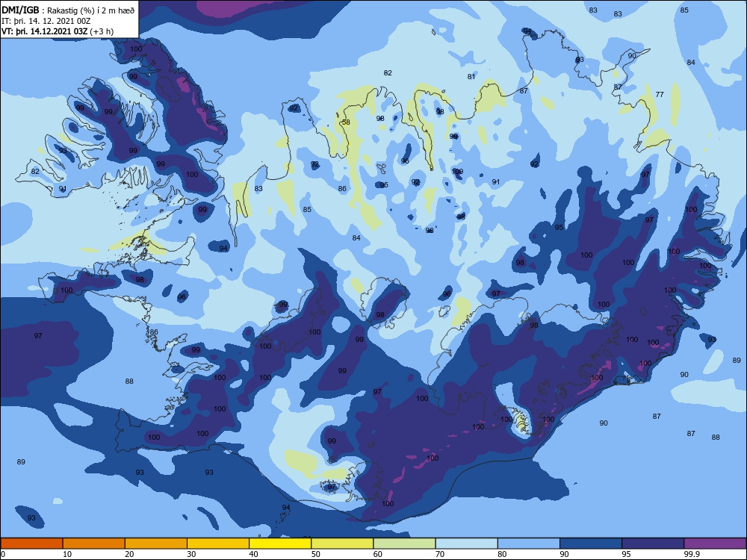
Task: Click the purple above-99.9 legend swatch
Action: tap(715, 544)
